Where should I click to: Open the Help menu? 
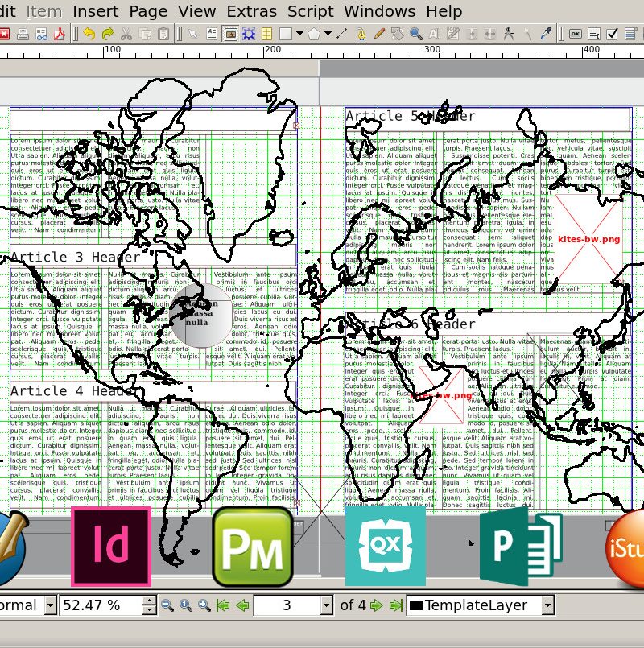coord(444,11)
